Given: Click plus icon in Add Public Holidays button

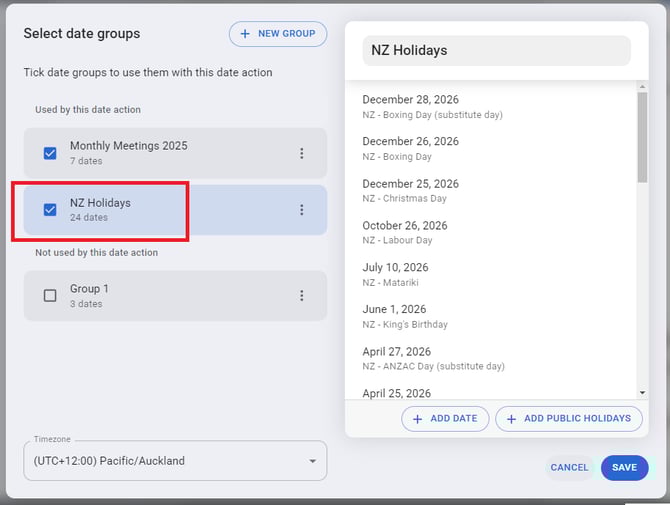Looking at the screenshot, I should click(x=511, y=419).
